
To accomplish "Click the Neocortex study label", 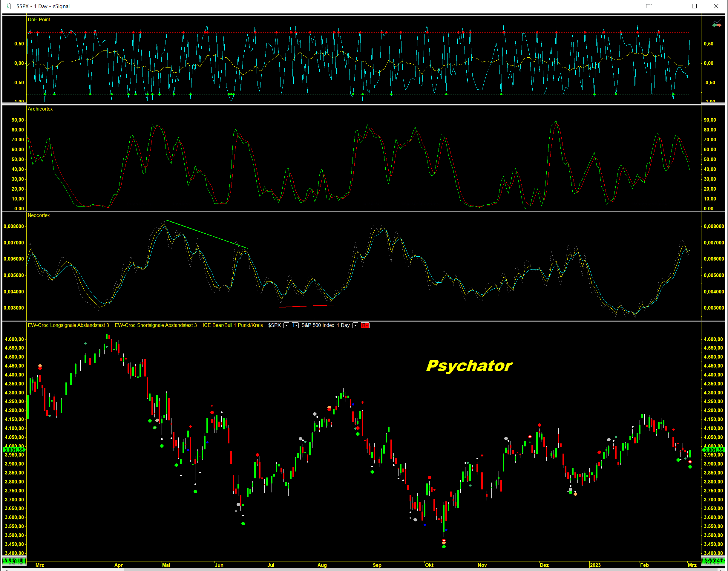I will [39, 215].
